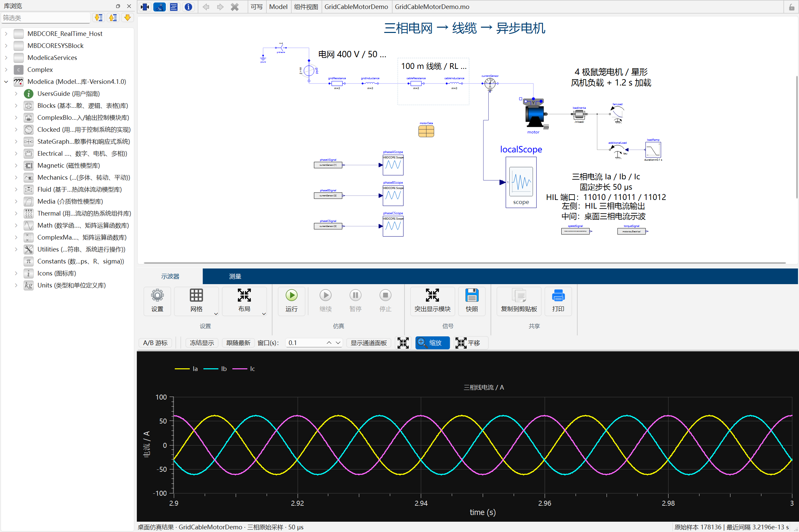Switch to the oscilloscope (示波器) tab
This screenshot has width=799, height=532.
pos(170,276)
